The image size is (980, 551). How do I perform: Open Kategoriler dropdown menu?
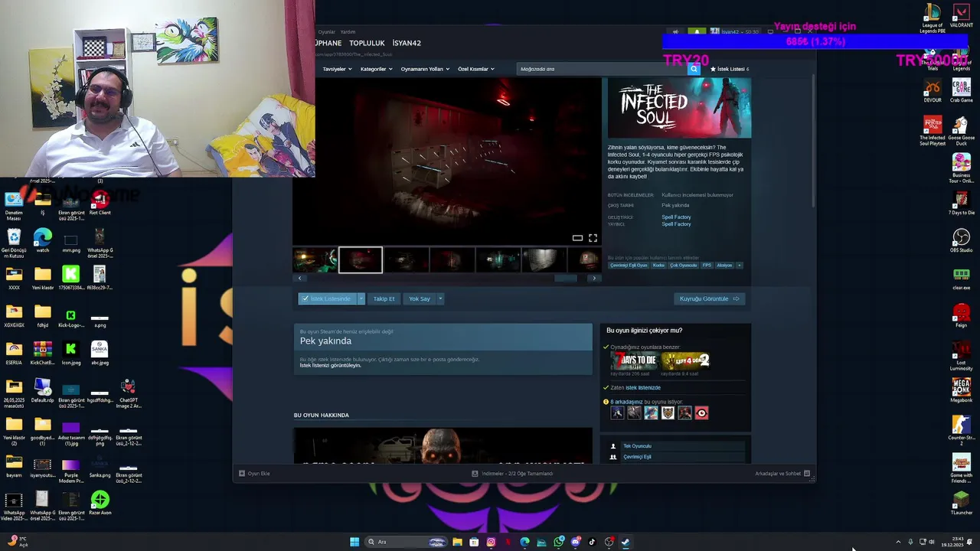click(x=376, y=69)
